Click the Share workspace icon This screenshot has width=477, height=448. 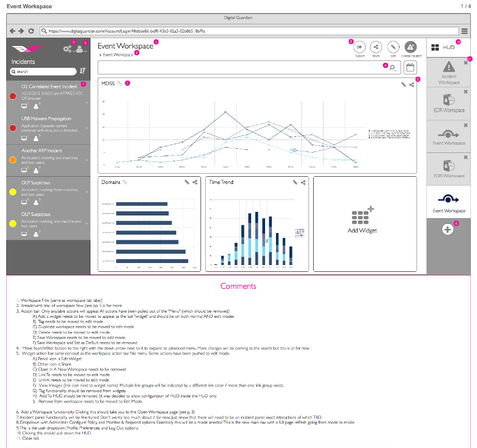click(376, 47)
